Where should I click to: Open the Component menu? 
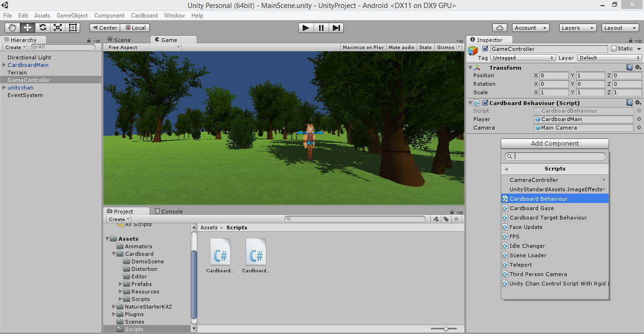click(109, 16)
